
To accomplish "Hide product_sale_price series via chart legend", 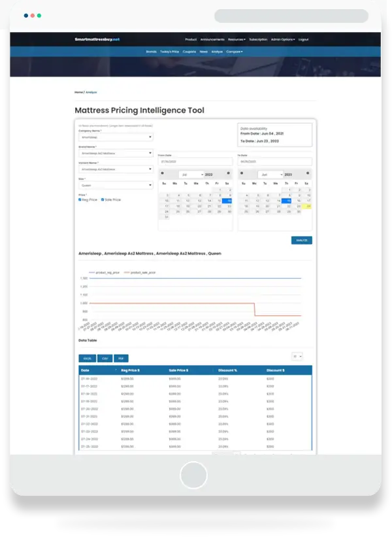I will 140,273.
